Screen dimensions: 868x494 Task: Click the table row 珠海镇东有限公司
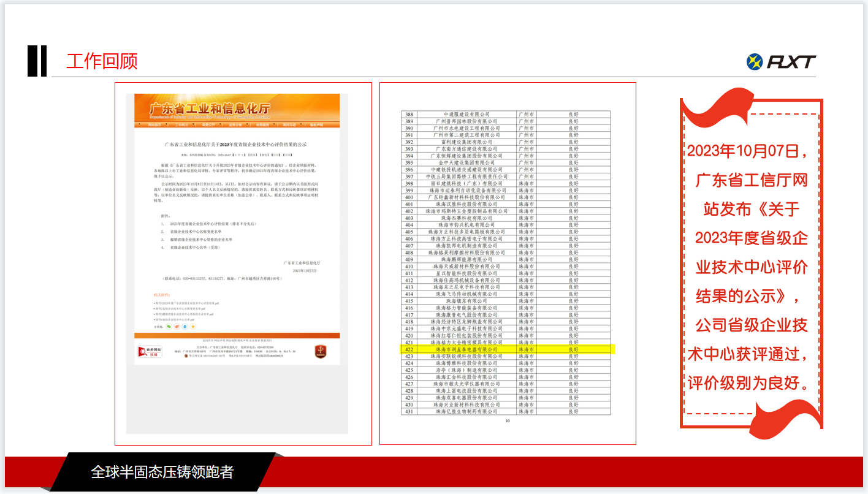pyautogui.click(x=506, y=301)
